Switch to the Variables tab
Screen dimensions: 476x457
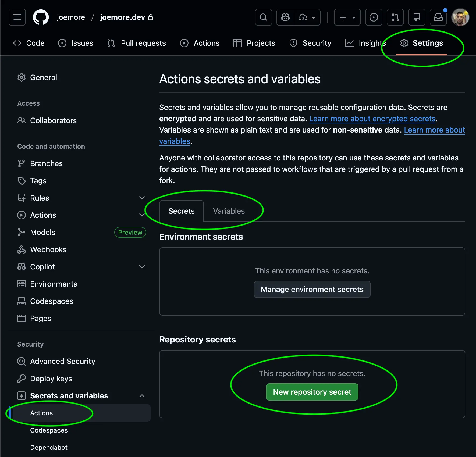[x=229, y=211]
